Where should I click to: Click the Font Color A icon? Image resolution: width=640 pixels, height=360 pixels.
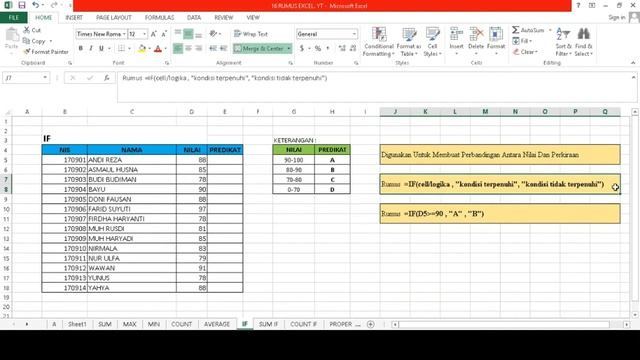158,49
